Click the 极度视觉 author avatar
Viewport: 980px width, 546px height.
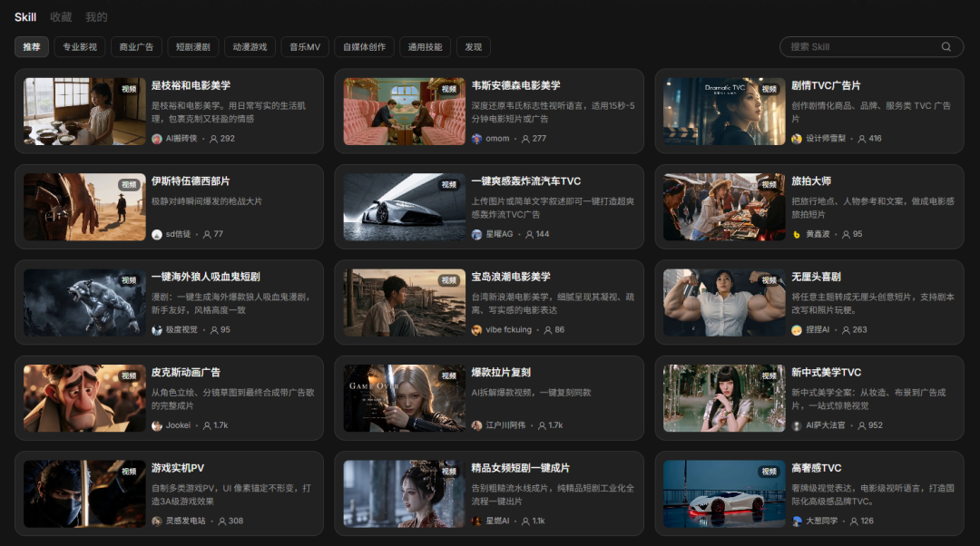[157, 330]
